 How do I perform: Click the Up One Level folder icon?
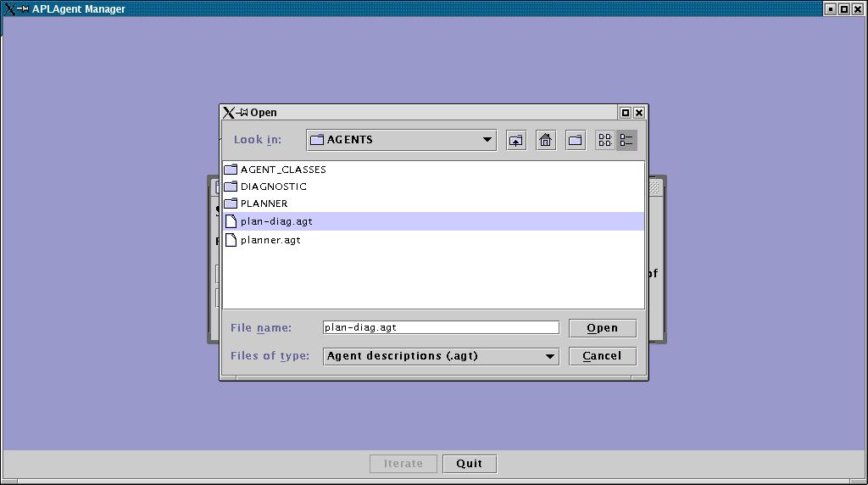pyautogui.click(x=516, y=140)
